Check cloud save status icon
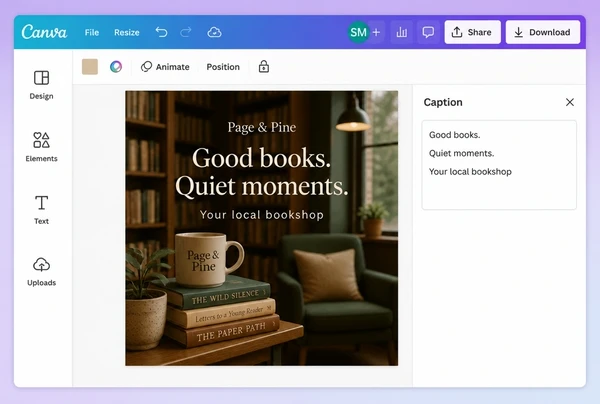This screenshot has height=404, width=600. (214, 32)
